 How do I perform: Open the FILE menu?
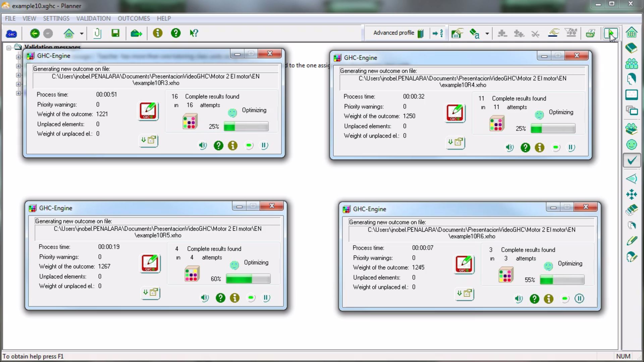click(x=10, y=18)
